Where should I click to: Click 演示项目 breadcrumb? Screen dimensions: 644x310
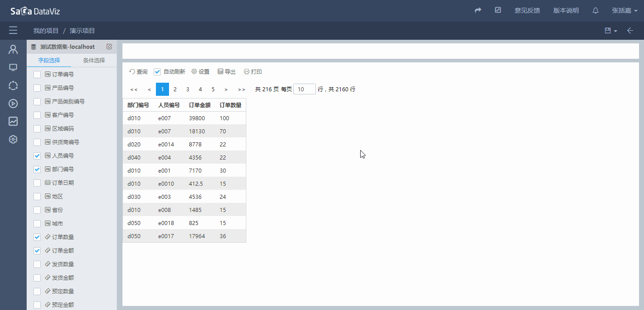82,31
